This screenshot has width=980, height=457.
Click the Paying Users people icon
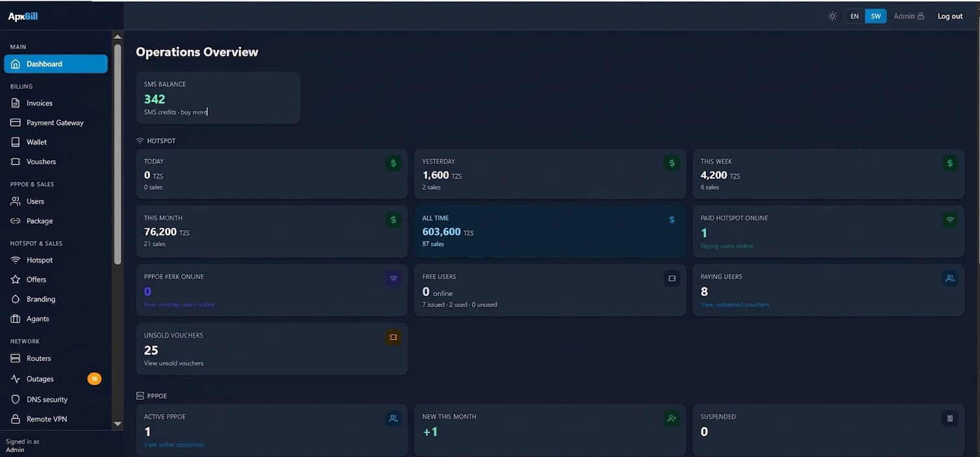pos(950,278)
